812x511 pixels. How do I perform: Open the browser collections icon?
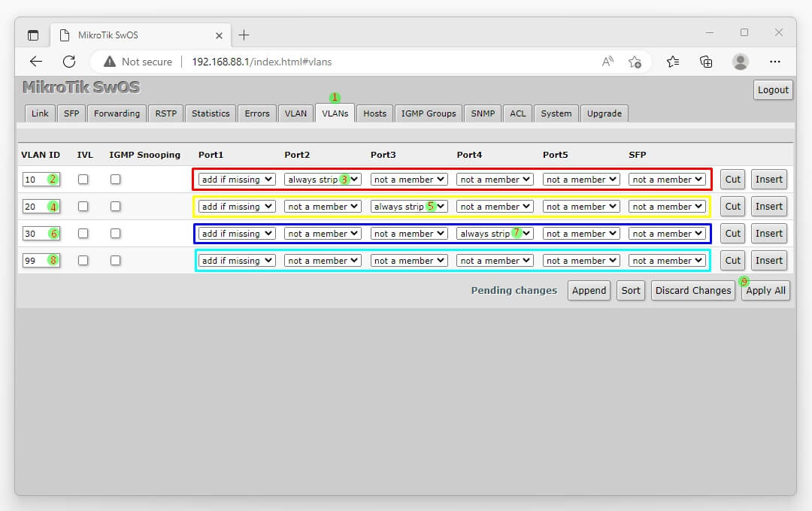pos(706,62)
